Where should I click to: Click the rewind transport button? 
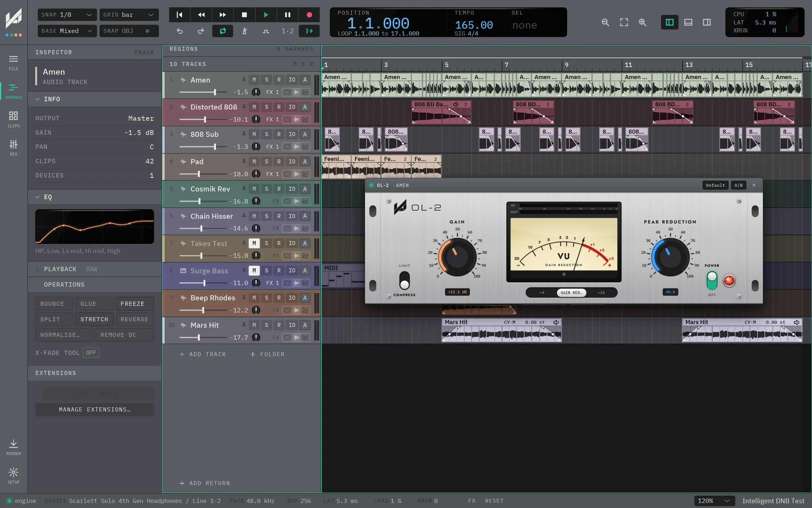pos(201,15)
